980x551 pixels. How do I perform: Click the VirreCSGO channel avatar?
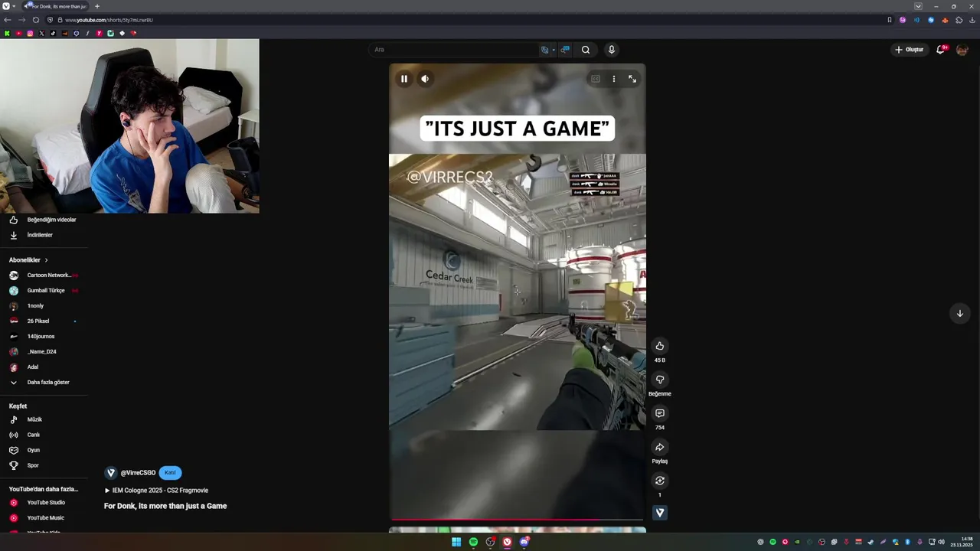tap(110, 473)
